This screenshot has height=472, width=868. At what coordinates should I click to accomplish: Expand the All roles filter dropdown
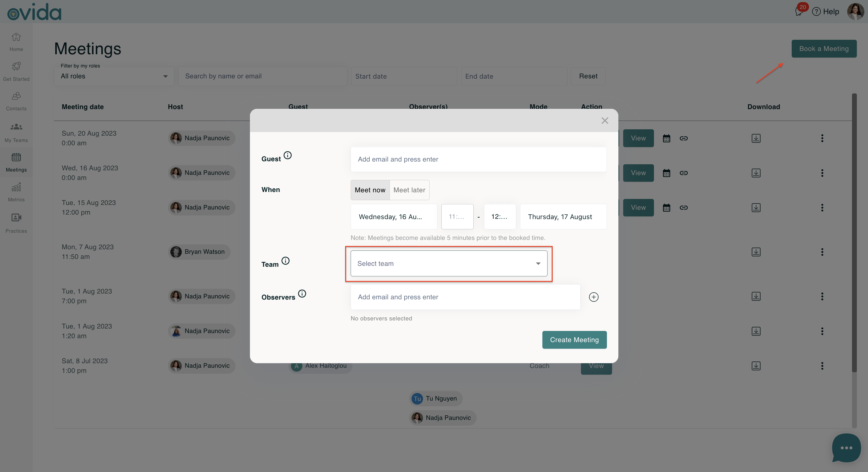tap(114, 76)
